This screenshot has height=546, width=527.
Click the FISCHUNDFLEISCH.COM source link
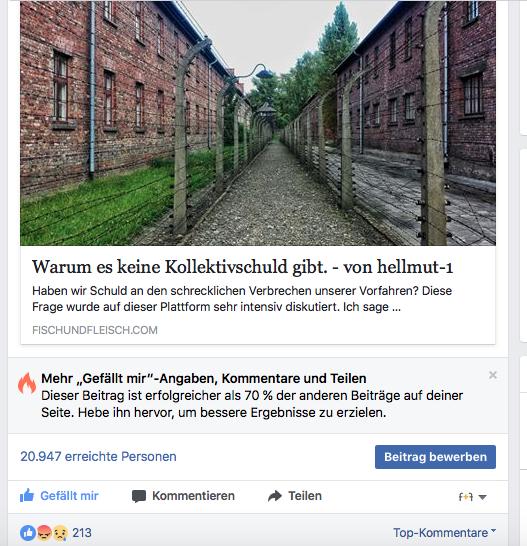(95, 330)
